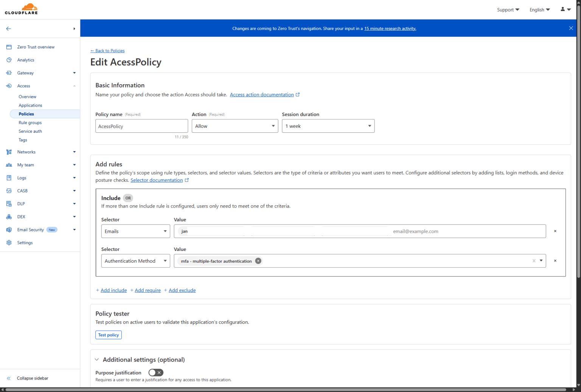Click the Zero Trust overview icon
Image resolution: width=581 pixels, height=392 pixels.
(9, 46)
